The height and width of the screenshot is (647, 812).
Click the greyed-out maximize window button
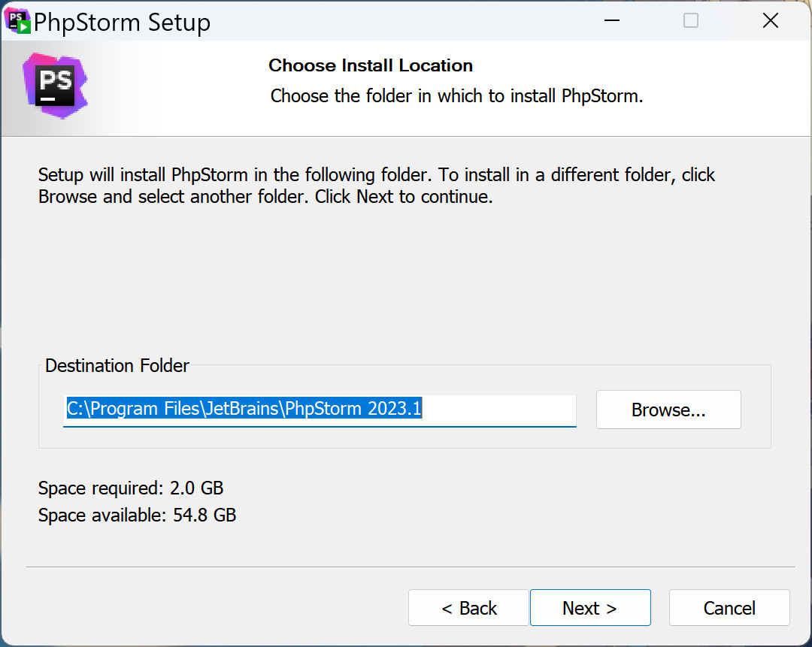690,21
